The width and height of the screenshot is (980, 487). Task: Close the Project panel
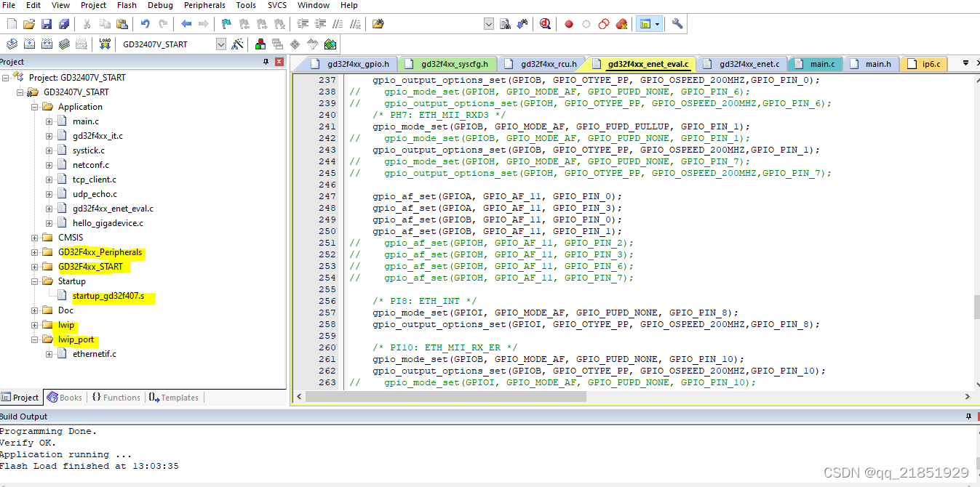[x=279, y=62]
